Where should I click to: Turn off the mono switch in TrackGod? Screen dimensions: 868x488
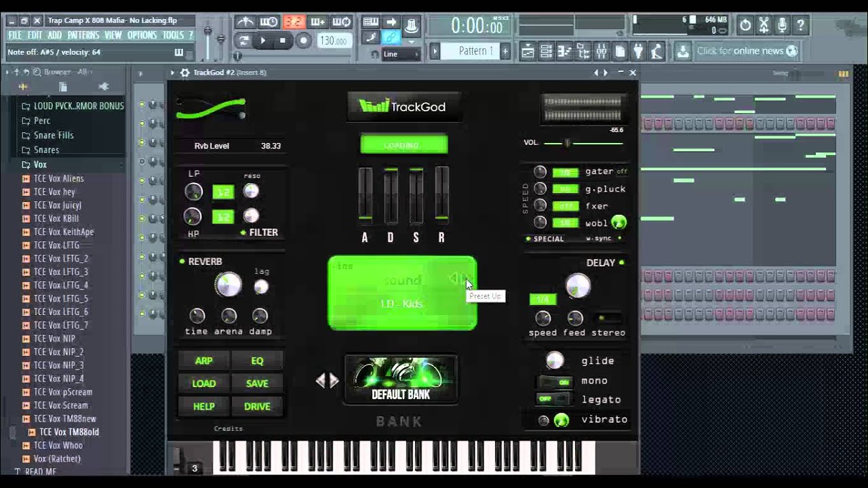[x=555, y=381]
